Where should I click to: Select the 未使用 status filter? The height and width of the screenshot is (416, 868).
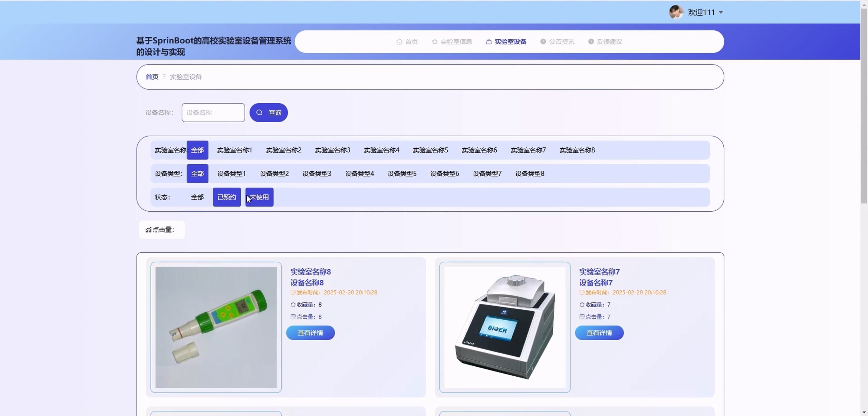(x=259, y=197)
